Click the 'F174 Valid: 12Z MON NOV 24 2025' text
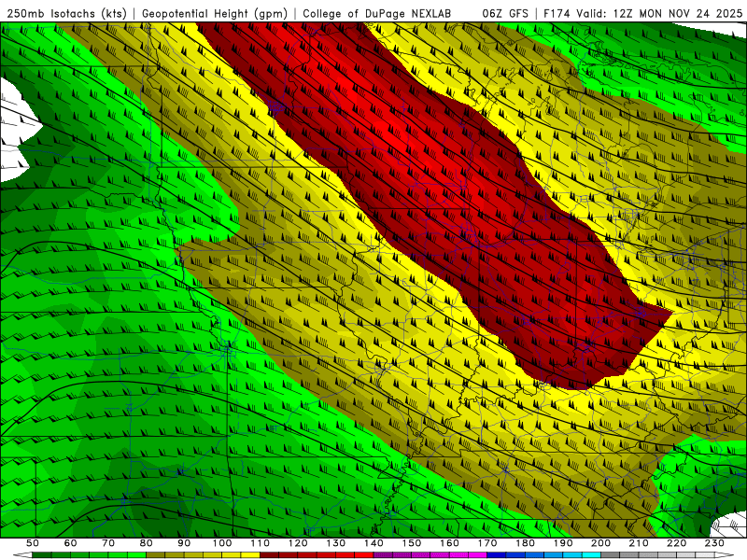This screenshot has width=747, height=560. pos(642,14)
